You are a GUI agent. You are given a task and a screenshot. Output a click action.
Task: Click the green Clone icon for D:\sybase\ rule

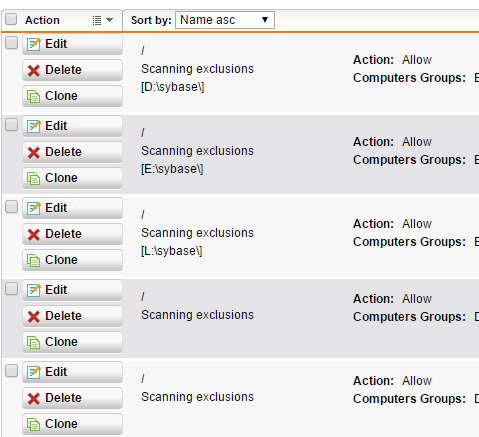[33, 96]
